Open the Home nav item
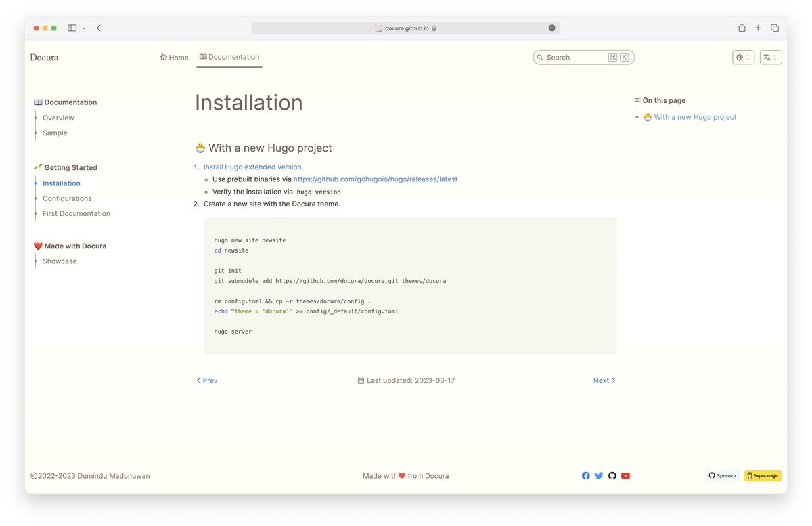Screen dimensions: 812x526 pos(174,58)
